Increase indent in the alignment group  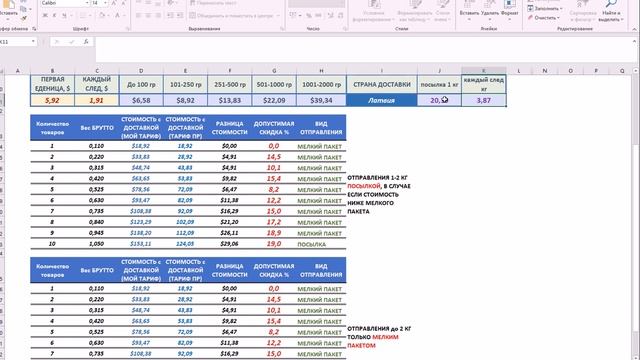pyautogui.click(x=180, y=16)
